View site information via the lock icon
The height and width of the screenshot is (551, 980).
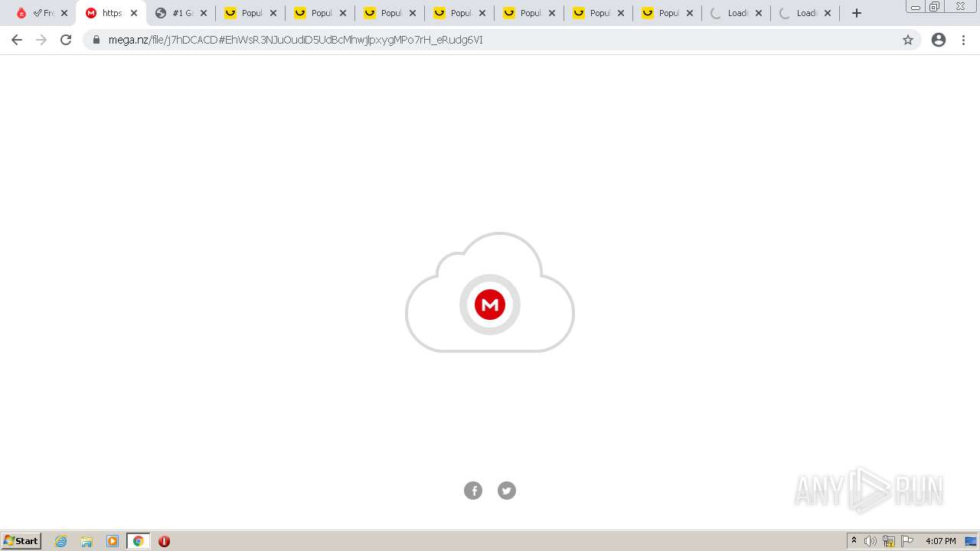pyautogui.click(x=96, y=40)
